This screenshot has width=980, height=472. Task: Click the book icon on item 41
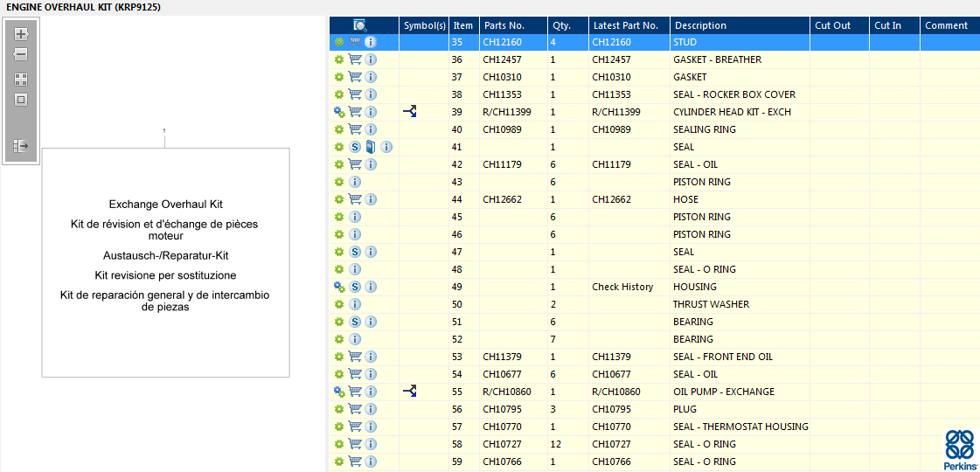click(371, 147)
